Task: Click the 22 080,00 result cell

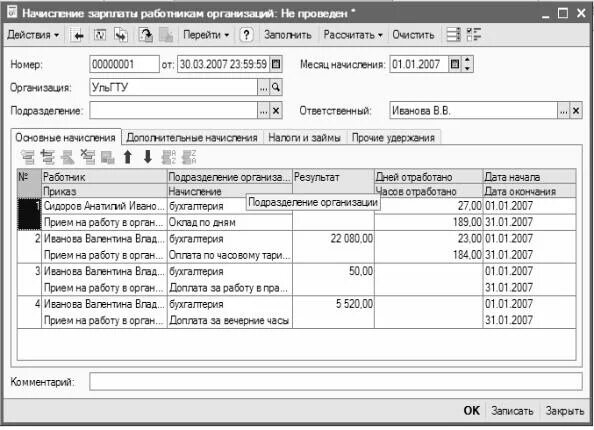Action: (333, 239)
